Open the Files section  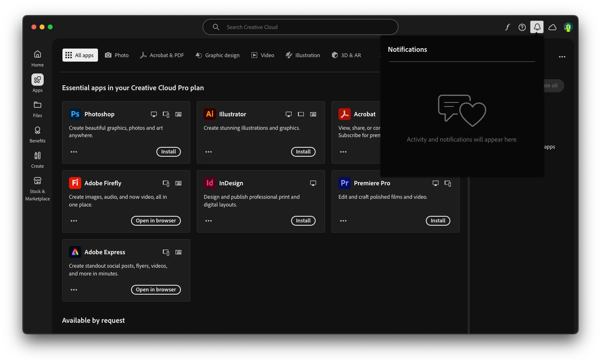[38, 109]
